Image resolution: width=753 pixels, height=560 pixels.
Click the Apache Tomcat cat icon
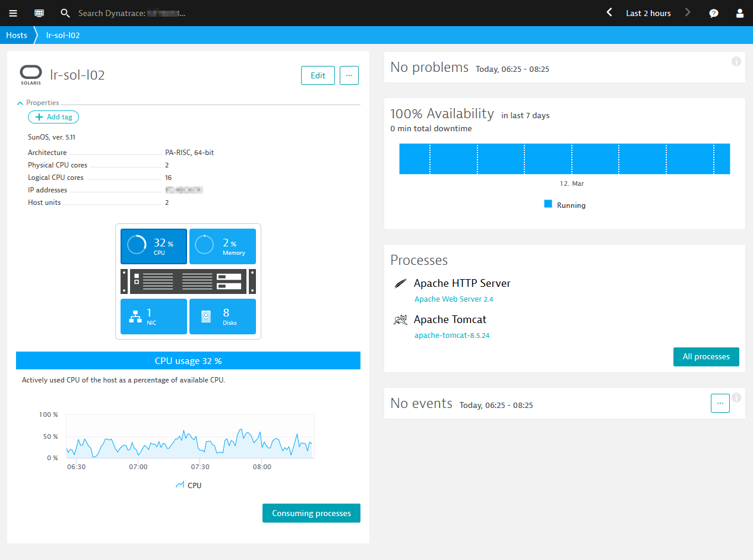coord(400,320)
